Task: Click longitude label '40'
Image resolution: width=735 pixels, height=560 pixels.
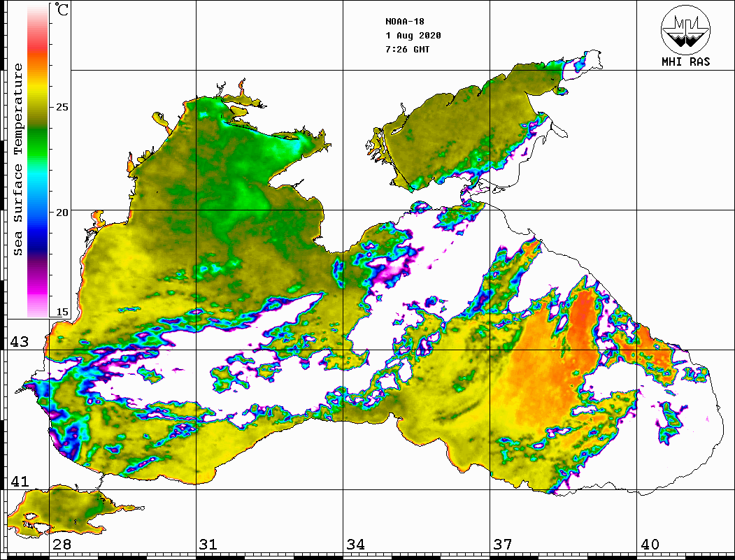Action: click(650, 545)
